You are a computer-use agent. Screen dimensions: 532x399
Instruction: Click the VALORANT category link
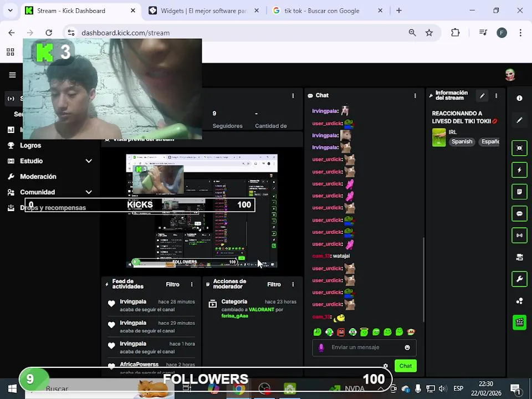[261, 309]
